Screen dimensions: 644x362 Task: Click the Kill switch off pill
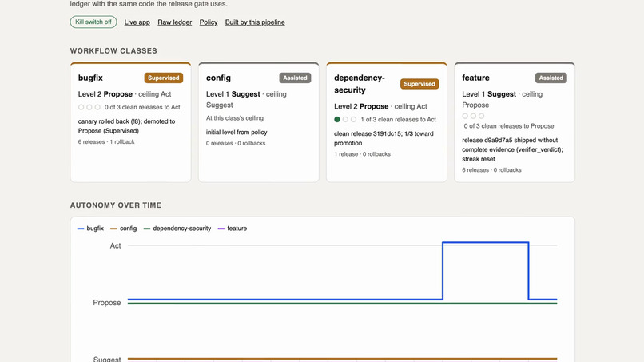click(93, 22)
